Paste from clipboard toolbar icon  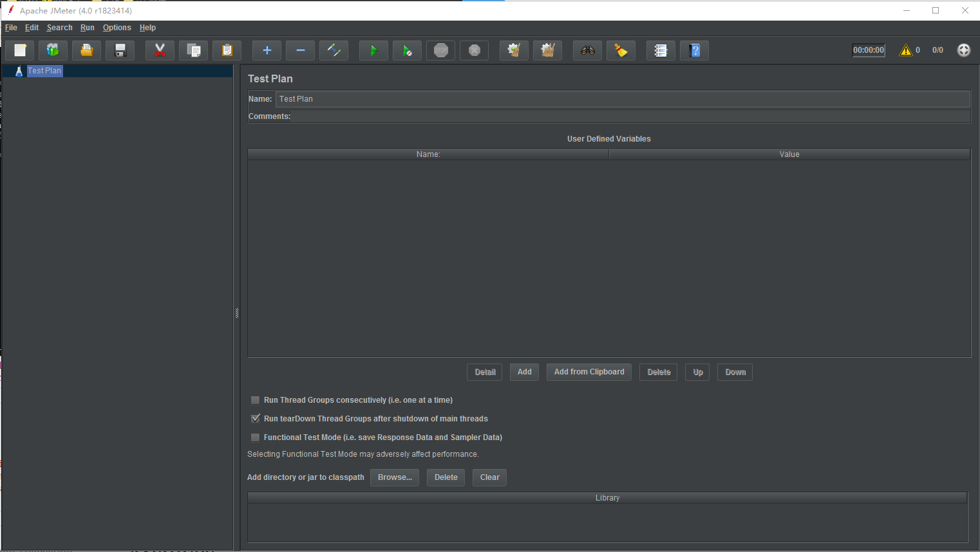click(x=227, y=50)
